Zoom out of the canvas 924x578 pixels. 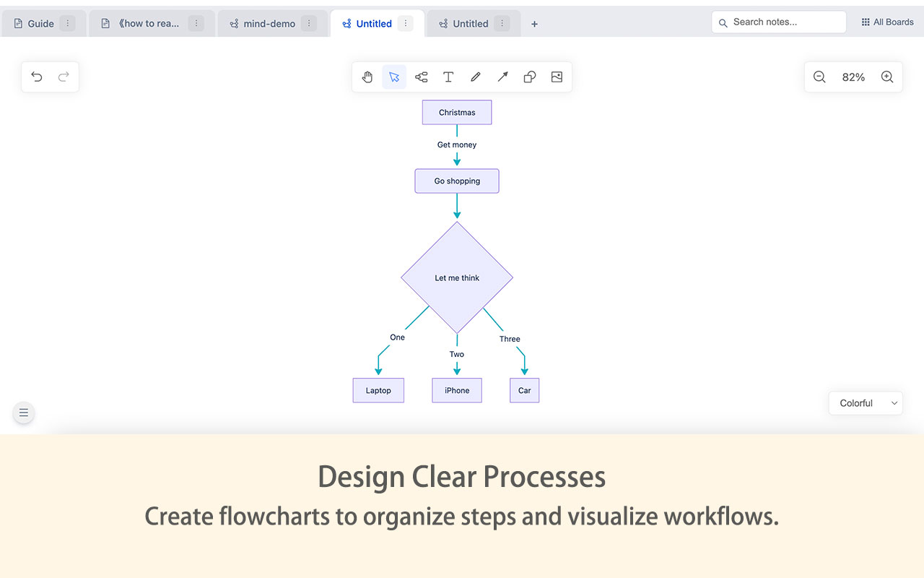click(819, 77)
